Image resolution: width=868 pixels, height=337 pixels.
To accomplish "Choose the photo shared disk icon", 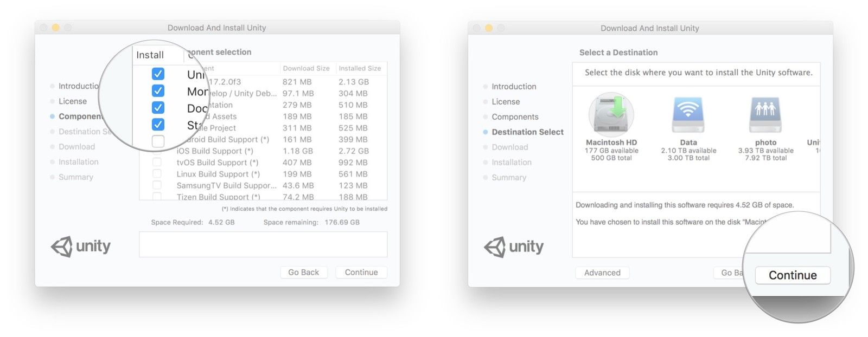I will pos(765,114).
